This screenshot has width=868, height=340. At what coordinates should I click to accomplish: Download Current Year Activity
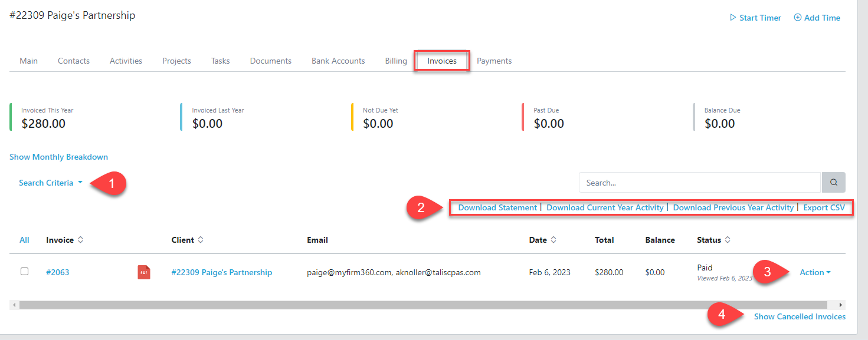(605, 207)
